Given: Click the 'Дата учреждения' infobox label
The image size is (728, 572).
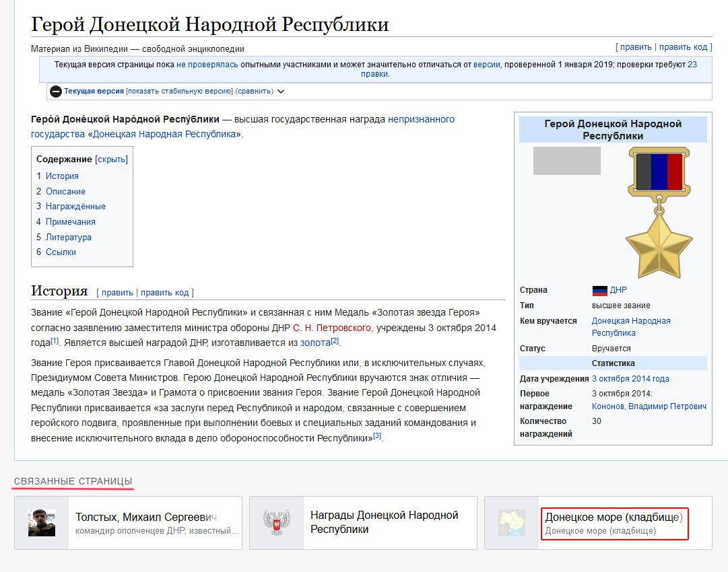Looking at the screenshot, I should point(554,379).
